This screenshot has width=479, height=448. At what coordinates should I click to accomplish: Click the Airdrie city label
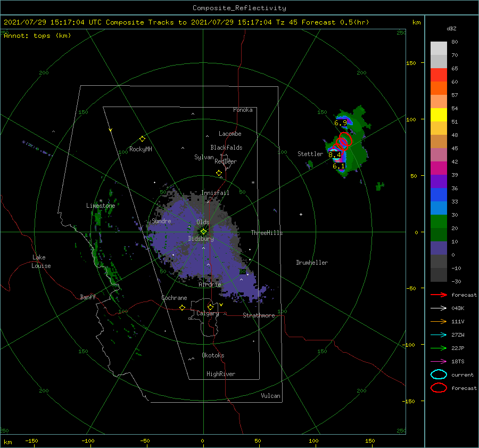[210, 284]
